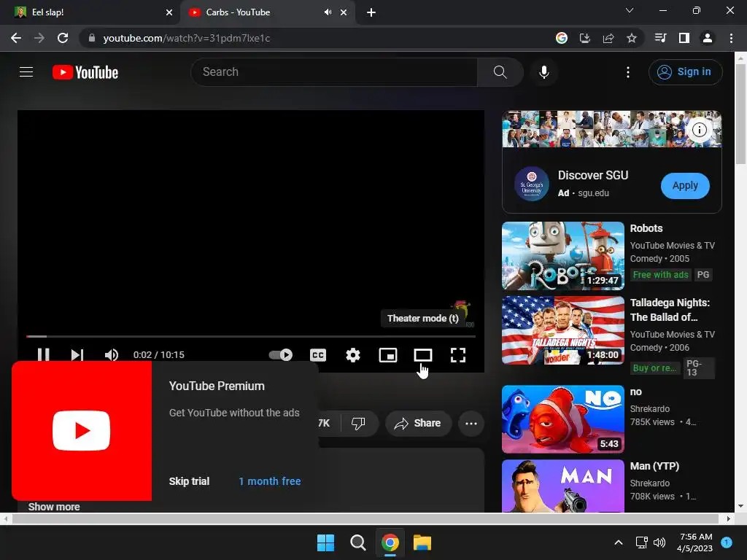
Task: Expand description with Show more
Action: click(x=54, y=507)
